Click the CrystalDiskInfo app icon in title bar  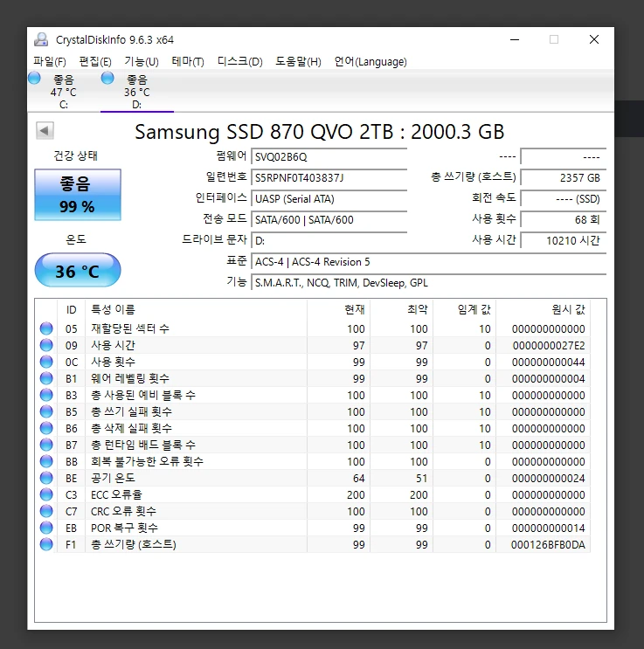(41, 39)
